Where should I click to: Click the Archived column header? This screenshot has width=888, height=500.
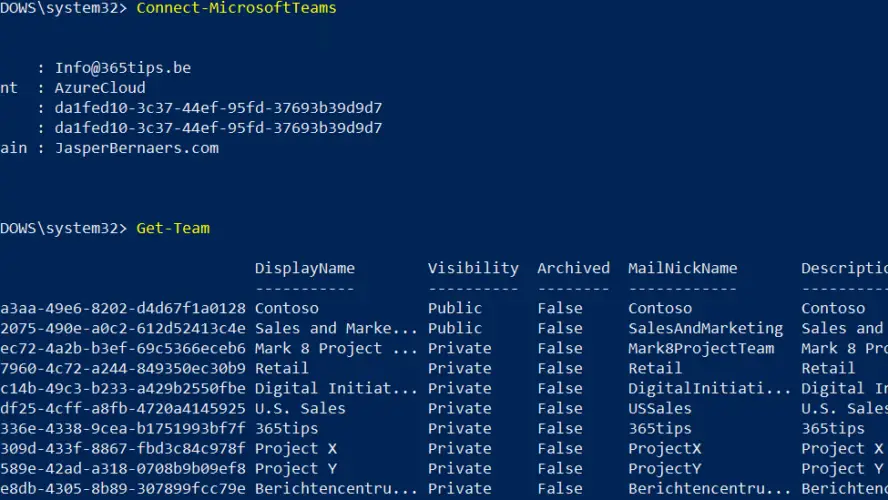pyautogui.click(x=573, y=268)
